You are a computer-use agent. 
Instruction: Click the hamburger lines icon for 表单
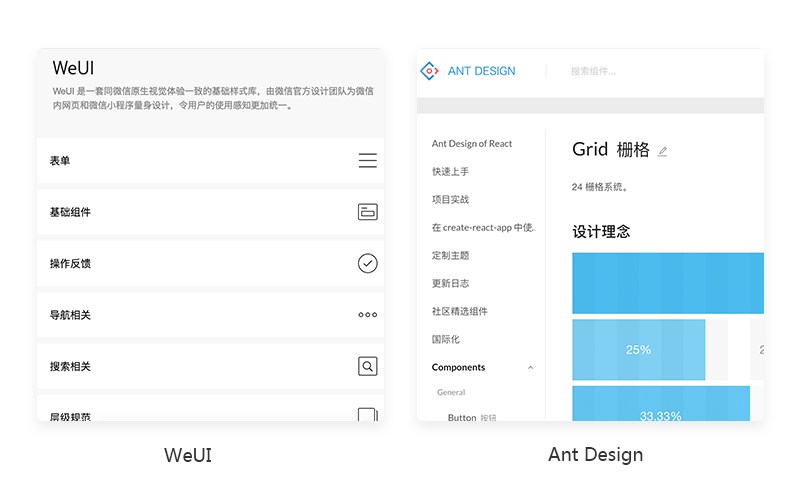pyautogui.click(x=368, y=161)
